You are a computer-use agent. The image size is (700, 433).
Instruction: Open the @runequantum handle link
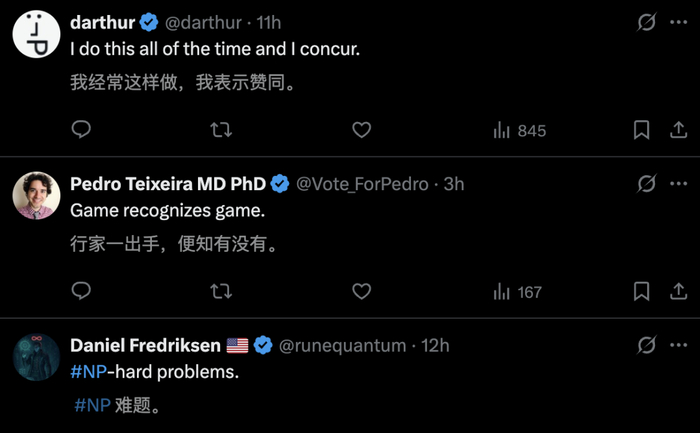[342, 346]
